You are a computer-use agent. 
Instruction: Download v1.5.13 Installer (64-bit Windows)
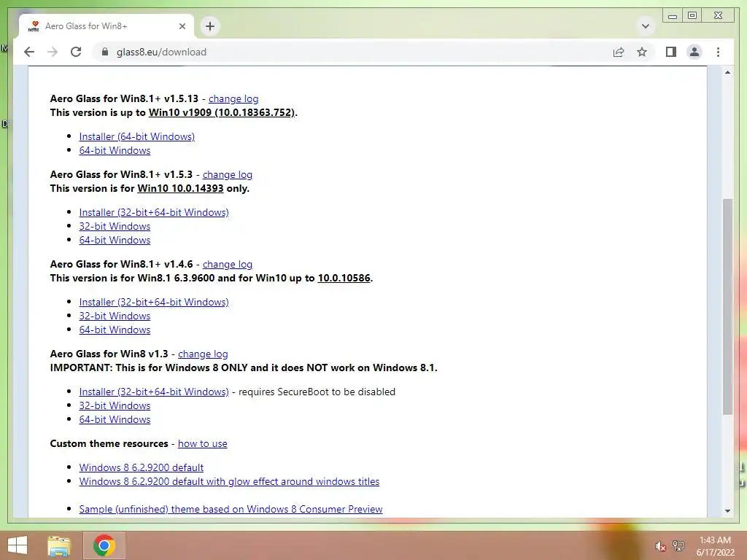136,136
